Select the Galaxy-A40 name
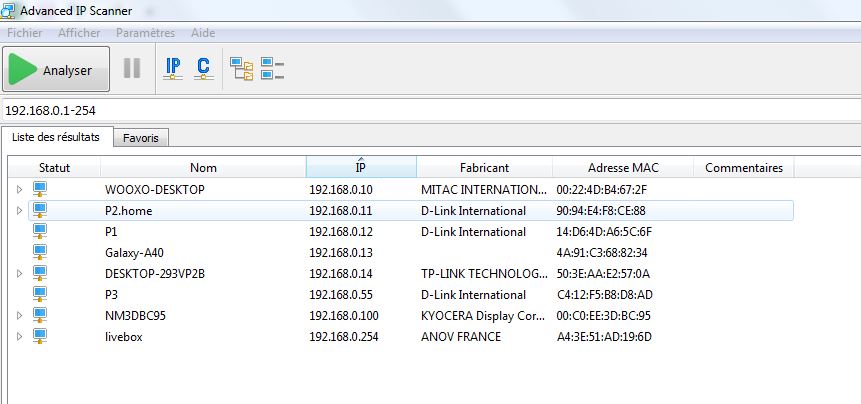861x404 pixels. 134,253
